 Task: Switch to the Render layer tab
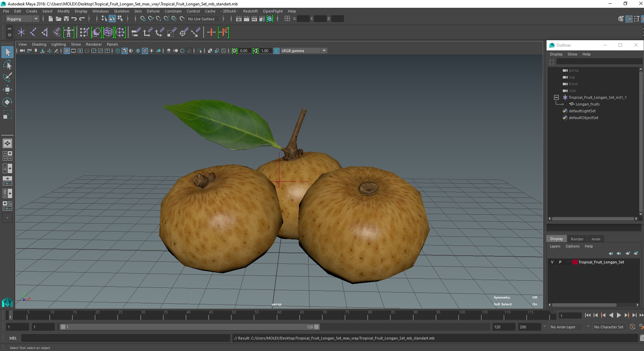click(577, 239)
